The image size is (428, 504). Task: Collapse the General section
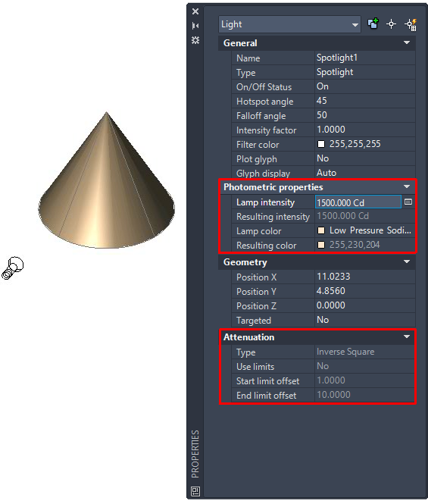click(x=407, y=42)
